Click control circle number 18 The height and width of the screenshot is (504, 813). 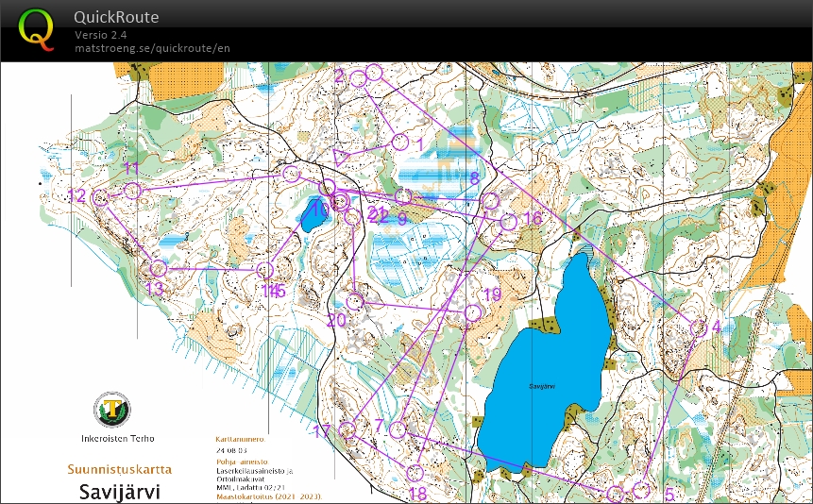(415, 472)
